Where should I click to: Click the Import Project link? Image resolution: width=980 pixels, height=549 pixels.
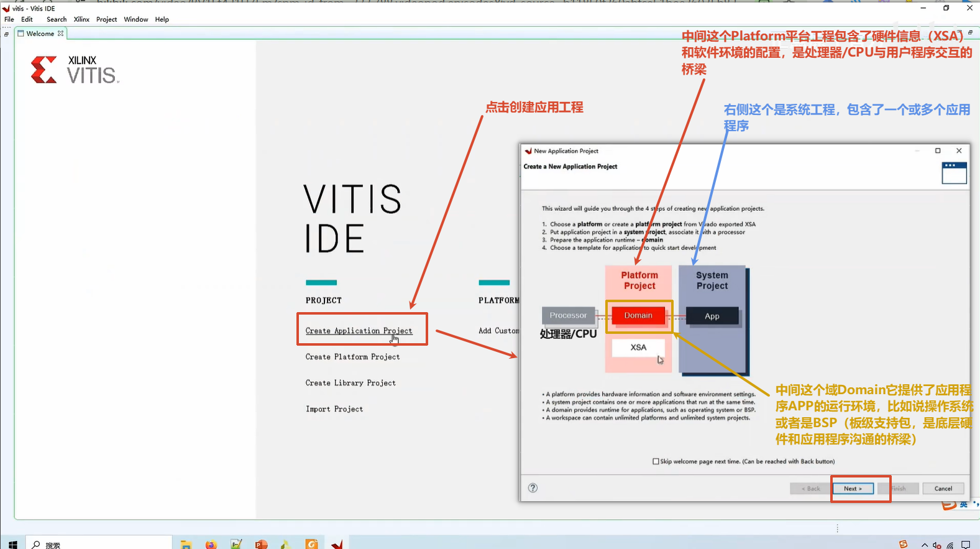point(334,409)
